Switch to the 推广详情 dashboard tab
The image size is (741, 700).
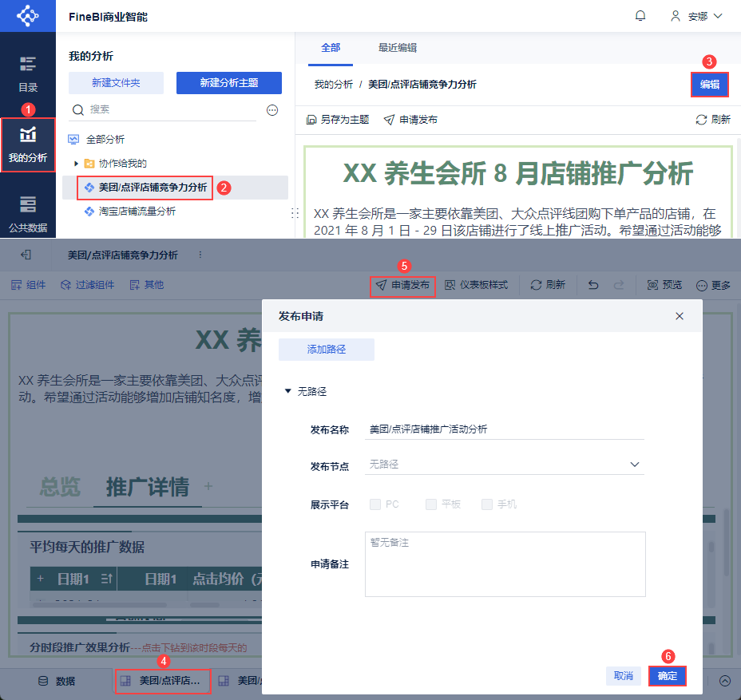[148, 487]
